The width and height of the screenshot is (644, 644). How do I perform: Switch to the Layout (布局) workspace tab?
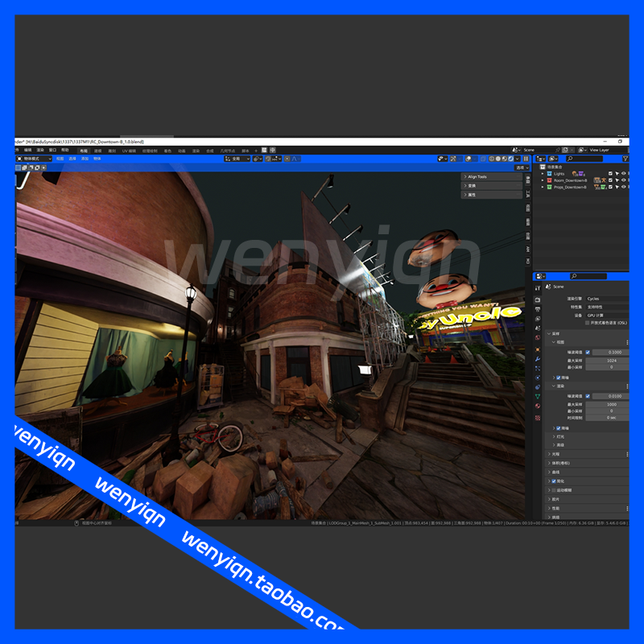(x=84, y=151)
